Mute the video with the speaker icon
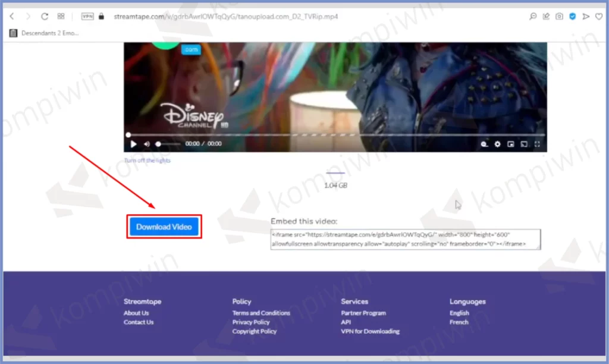The image size is (609, 364). [x=146, y=144]
